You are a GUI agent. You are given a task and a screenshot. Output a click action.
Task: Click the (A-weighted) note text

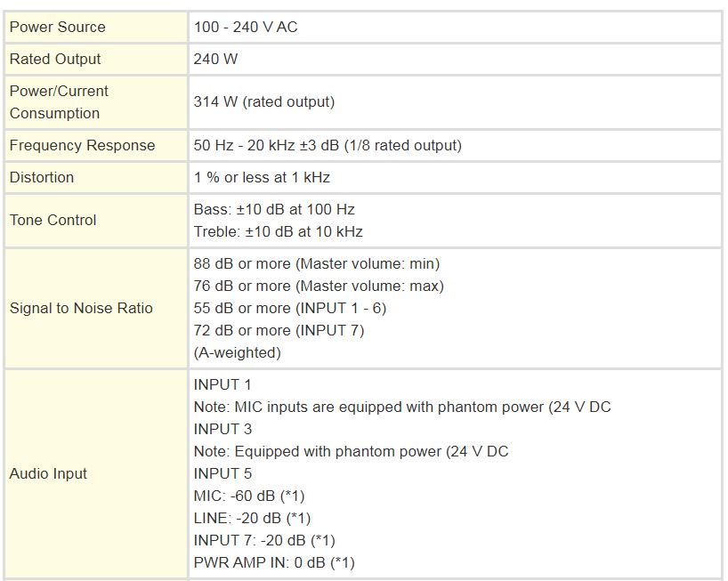pyautogui.click(x=237, y=352)
